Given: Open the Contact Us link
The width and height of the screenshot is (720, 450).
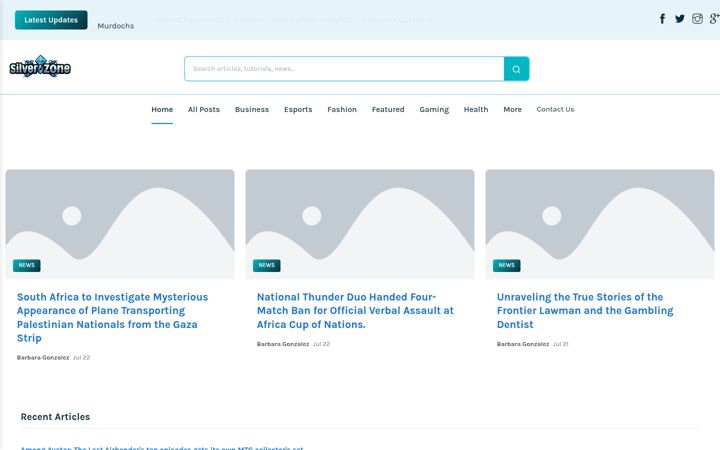Looking at the screenshot, I should [x=555, y=109].
